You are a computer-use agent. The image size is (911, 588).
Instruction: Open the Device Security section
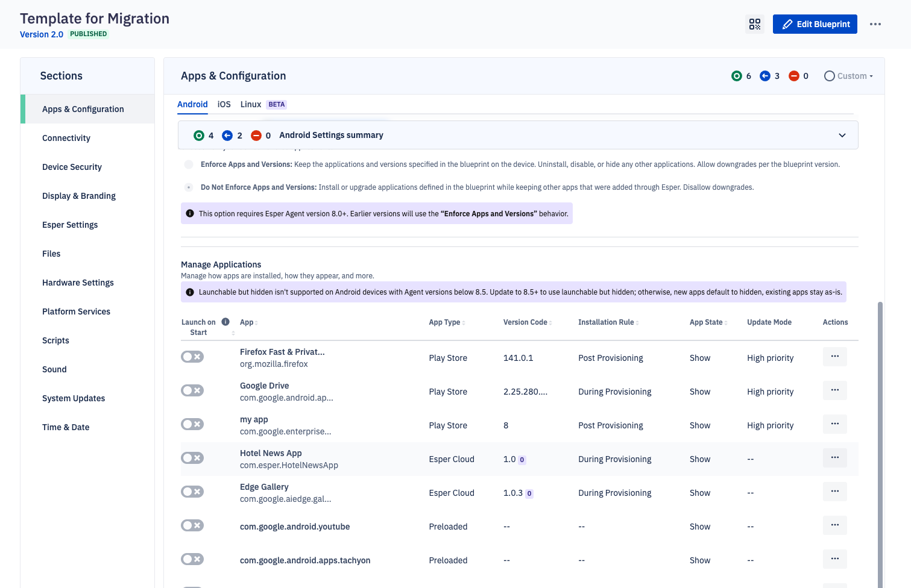(72, 167)
